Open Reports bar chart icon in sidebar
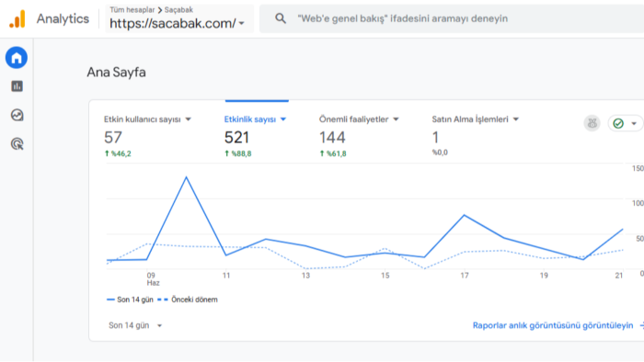 pyautogui.click(x=17, y=86)
